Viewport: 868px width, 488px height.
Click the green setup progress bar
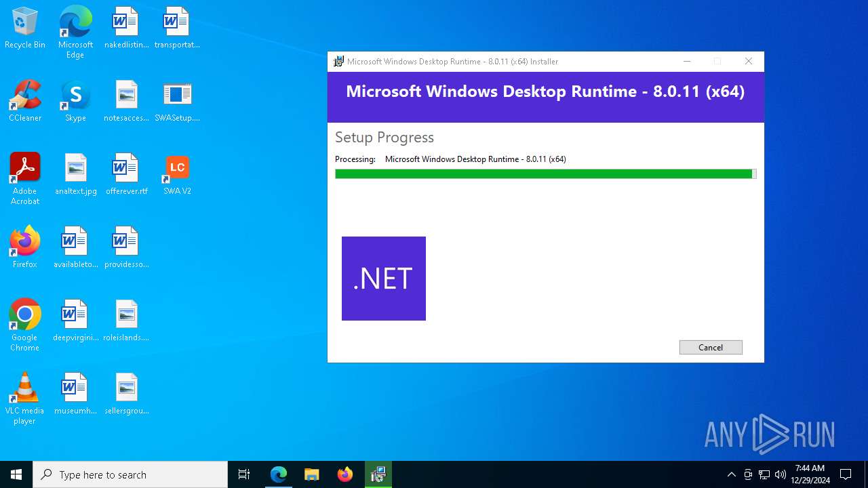pos(545,174)
